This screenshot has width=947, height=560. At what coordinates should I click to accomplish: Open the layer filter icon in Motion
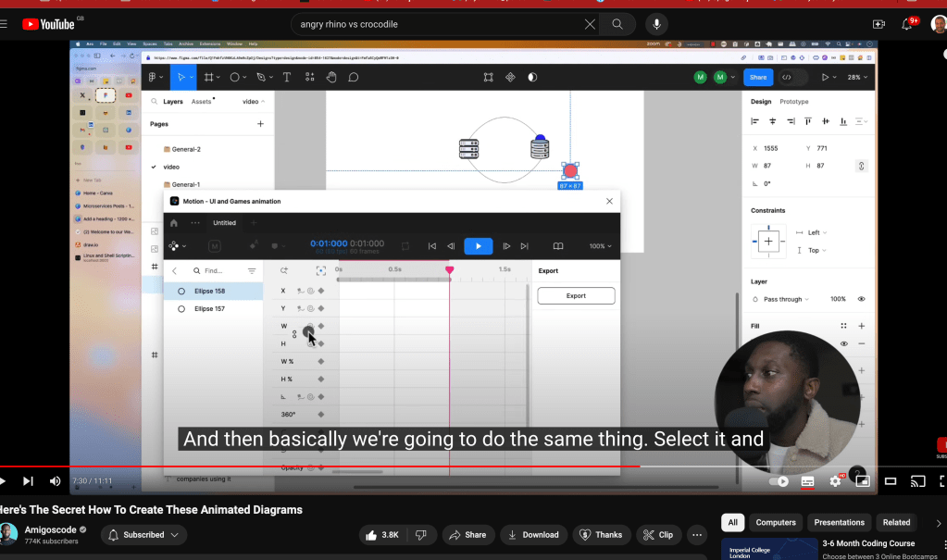click(x=252, y=270)
